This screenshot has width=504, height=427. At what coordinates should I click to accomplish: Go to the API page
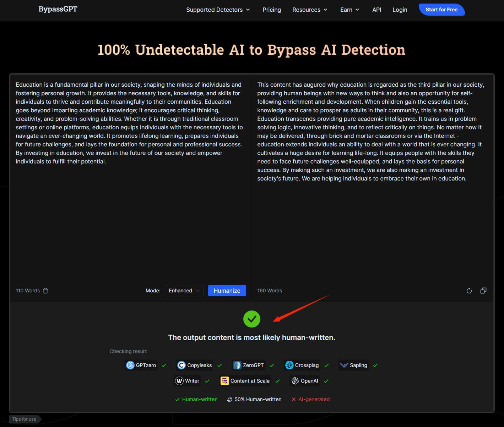coord(376,10)
